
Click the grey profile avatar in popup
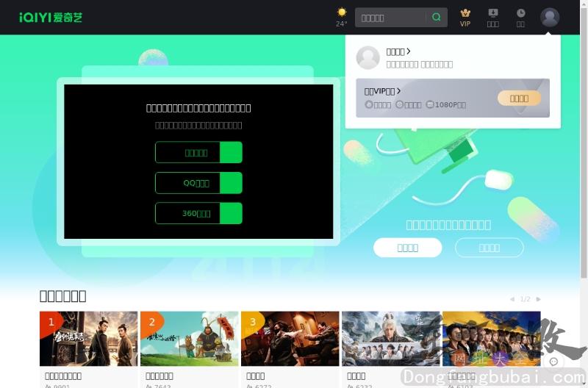click(368, 57)
